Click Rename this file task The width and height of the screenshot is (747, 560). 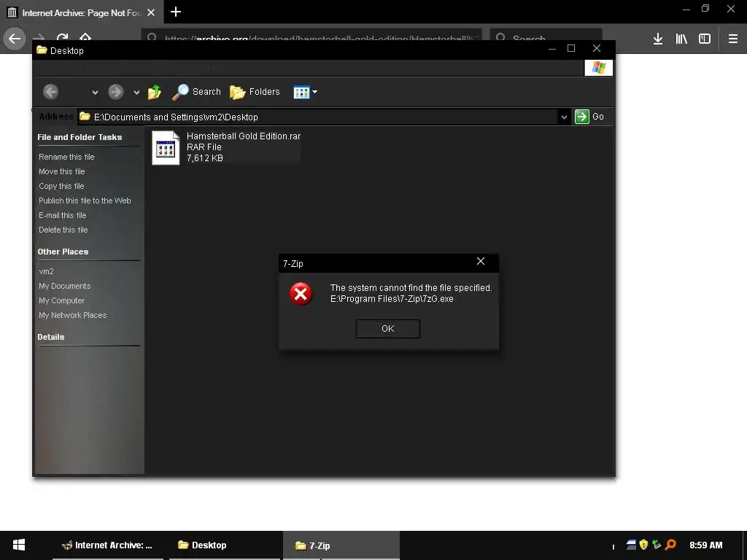click(66, 157)
